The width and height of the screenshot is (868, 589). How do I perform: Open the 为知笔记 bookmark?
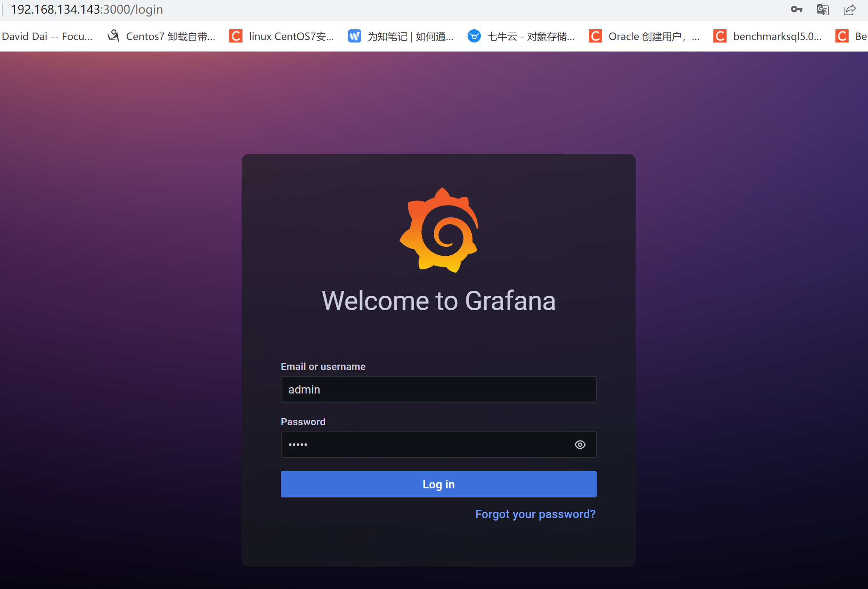coord(401,36)
